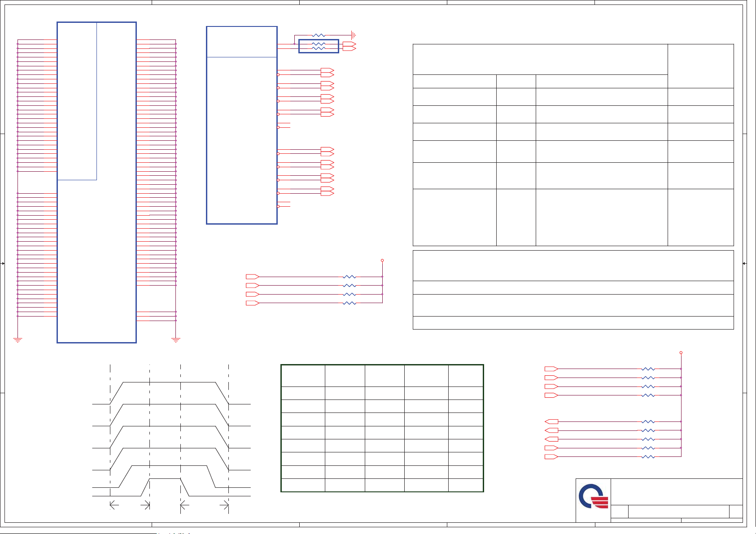Select the green-bordered empty table frame
The height and width of the screenshot is (534, 756).
pos(382,428)
